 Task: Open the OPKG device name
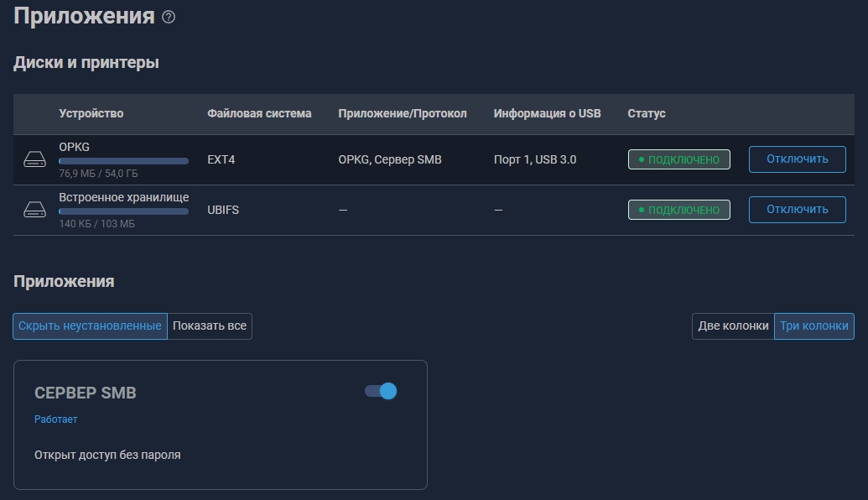click(74, 147)
